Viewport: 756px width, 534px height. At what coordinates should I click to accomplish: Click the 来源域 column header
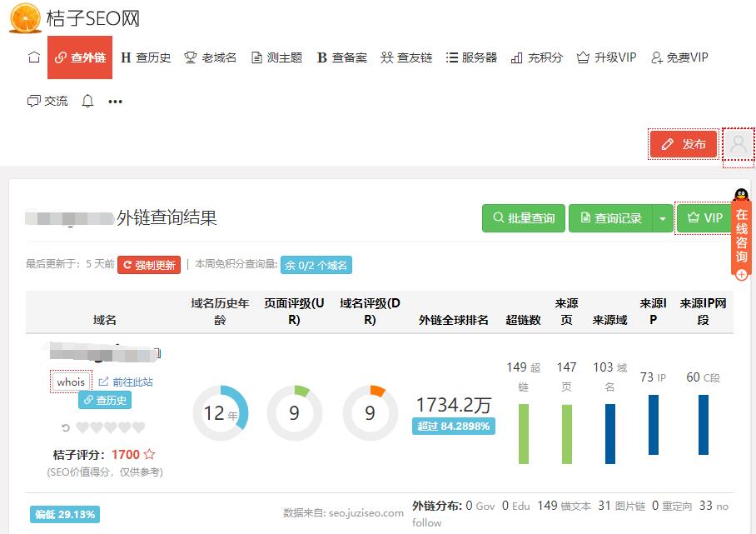(610, 320)
